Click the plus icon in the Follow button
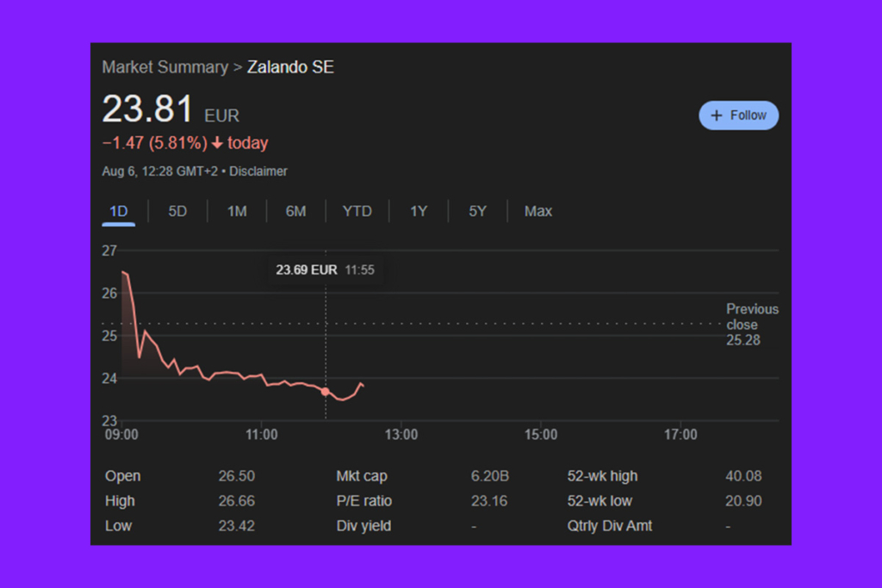The image size is (882, 588). [716, 115]
